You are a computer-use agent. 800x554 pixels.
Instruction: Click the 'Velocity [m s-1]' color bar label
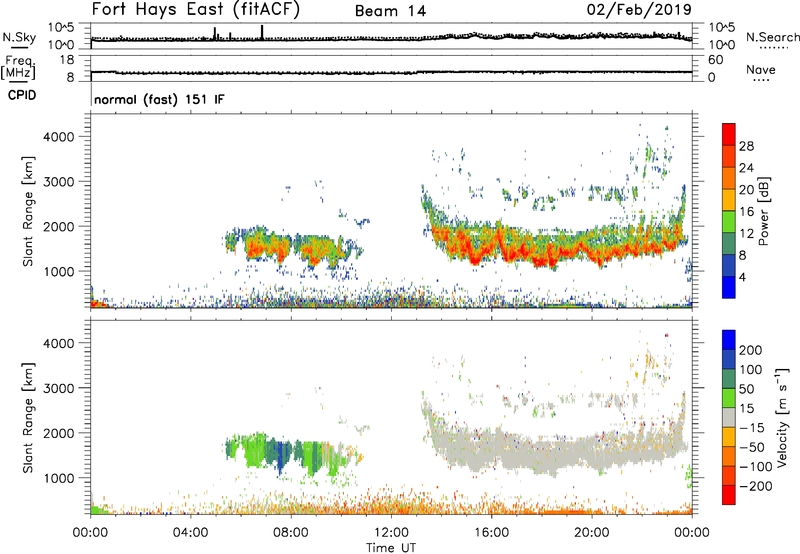pos(782,418)
